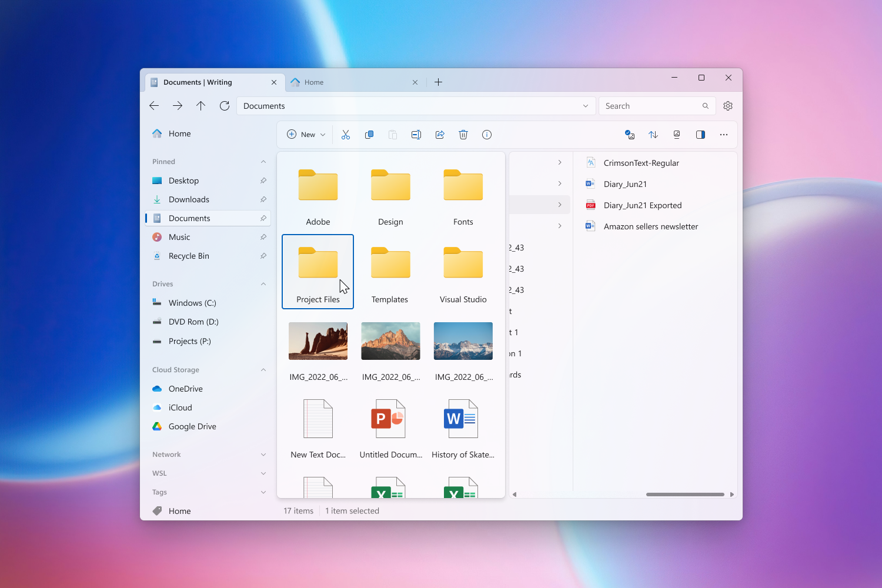Open the Sort options icon
Screen dimensions: 882x588
(x=653, y=134)
